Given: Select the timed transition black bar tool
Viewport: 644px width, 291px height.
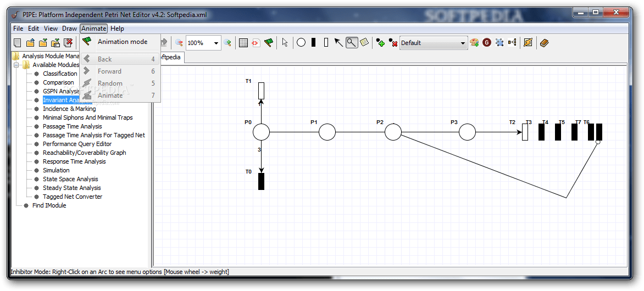Looking at the screenshot, I should pyautogui.click(x=313, y=43).
